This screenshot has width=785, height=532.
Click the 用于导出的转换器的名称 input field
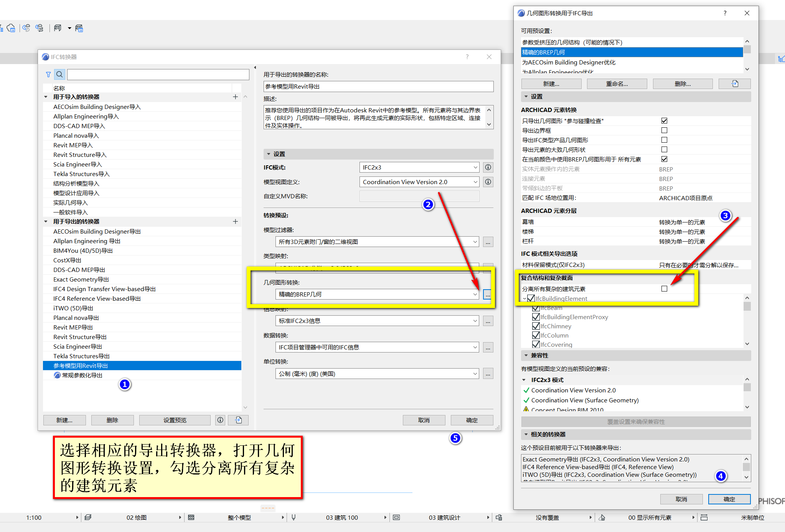(x=378, y=87)
